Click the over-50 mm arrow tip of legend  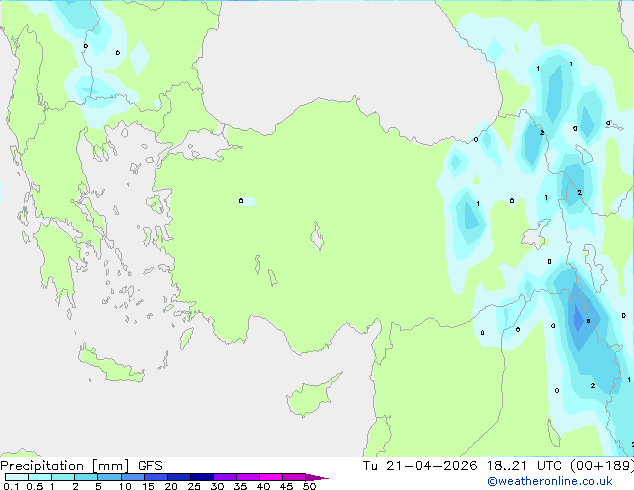click(317, 477)
